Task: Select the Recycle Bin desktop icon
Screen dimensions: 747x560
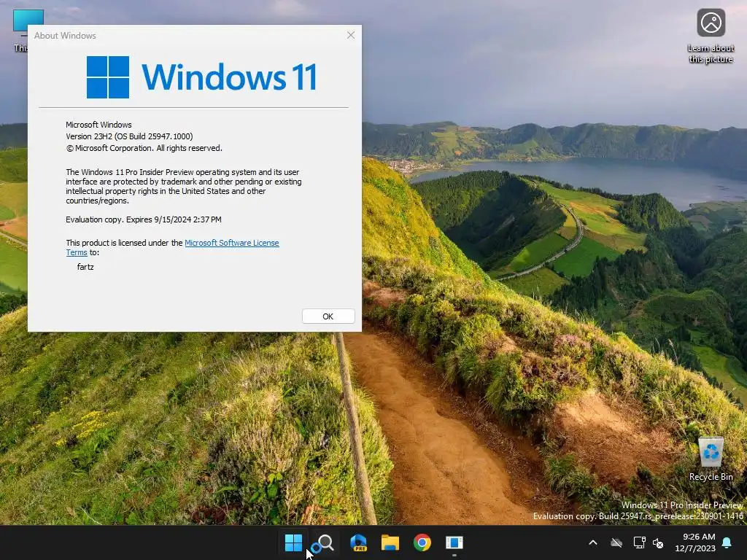Action: (711, 459)
